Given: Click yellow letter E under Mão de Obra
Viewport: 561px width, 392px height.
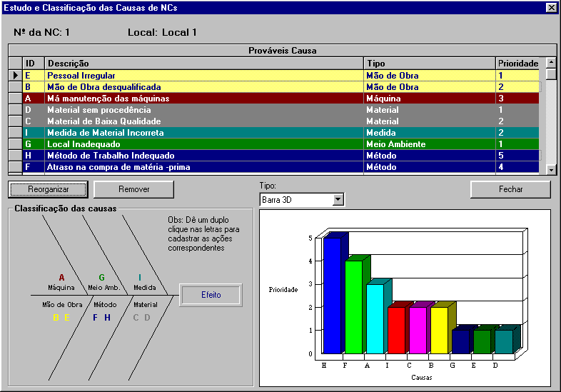Looking at the screenshot, I should pos(67,318).
